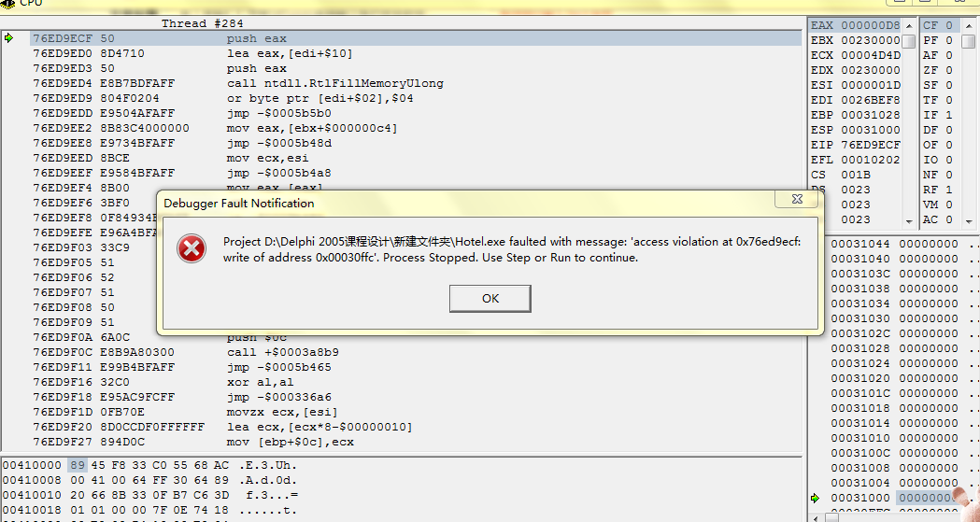Viewport: 980px width, 522px height.
Task: Select the ZF flag row
Action: click(x=940, y=70)
